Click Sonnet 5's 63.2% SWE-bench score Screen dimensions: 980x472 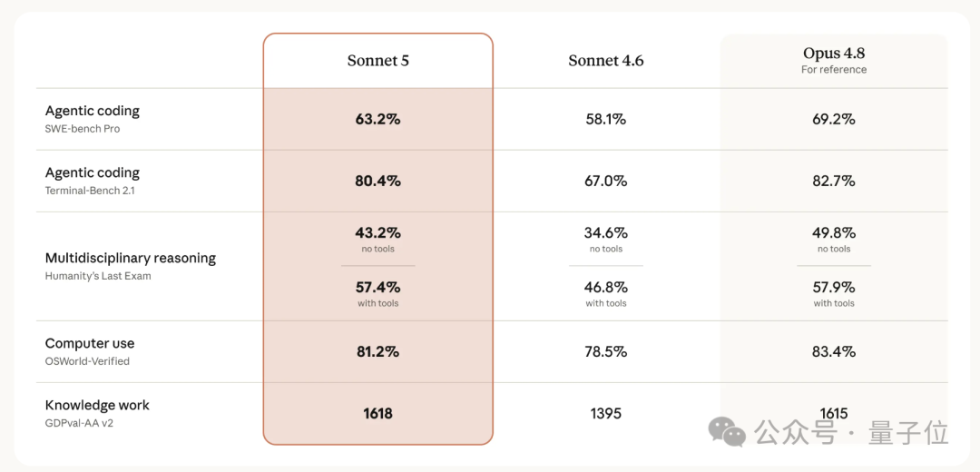(378, 120)
